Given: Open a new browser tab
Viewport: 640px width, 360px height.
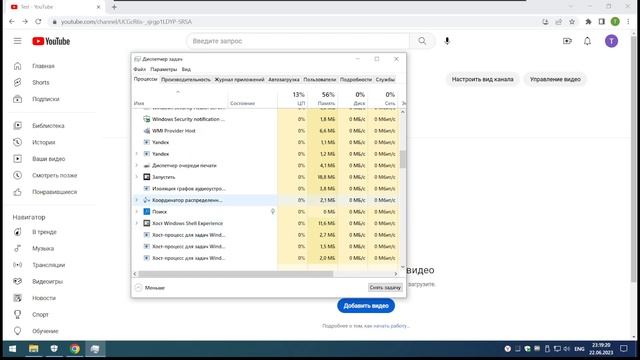Looking at the screenshot, I should click(x=114, y=7).
